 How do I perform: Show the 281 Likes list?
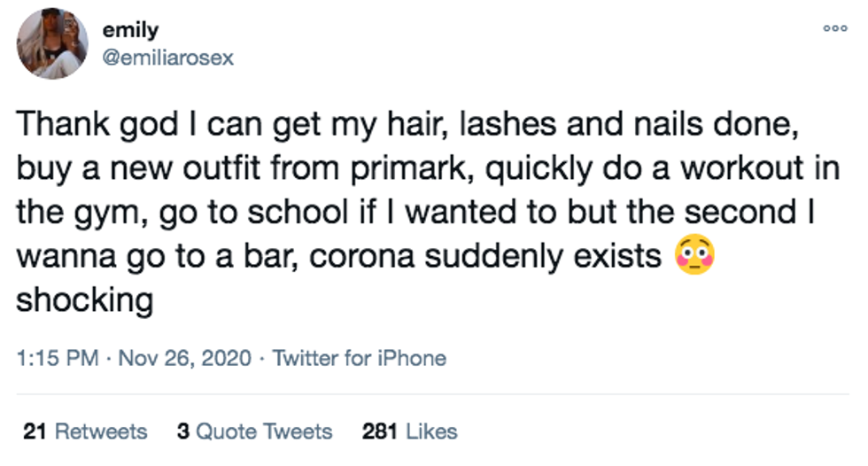(409, 431)
